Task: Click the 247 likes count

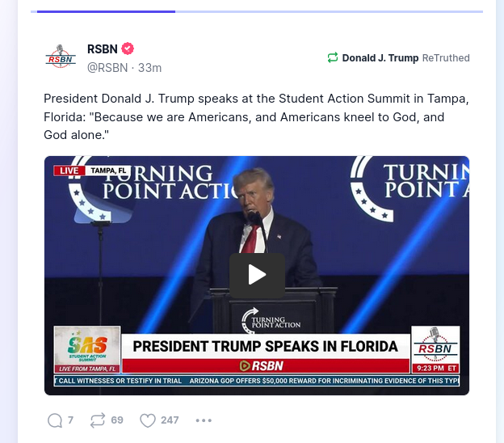Action: (x=170, y=420)
